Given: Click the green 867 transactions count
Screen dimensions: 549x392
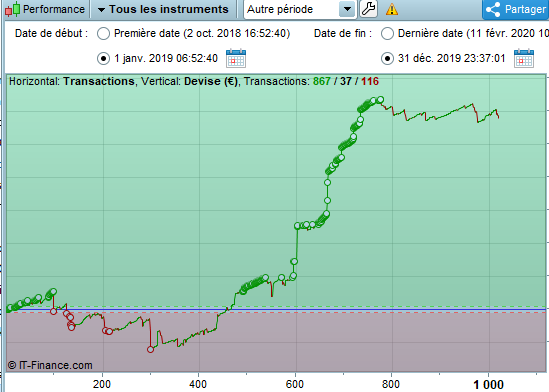Looking at the screenshot, I should coord(321,81).
